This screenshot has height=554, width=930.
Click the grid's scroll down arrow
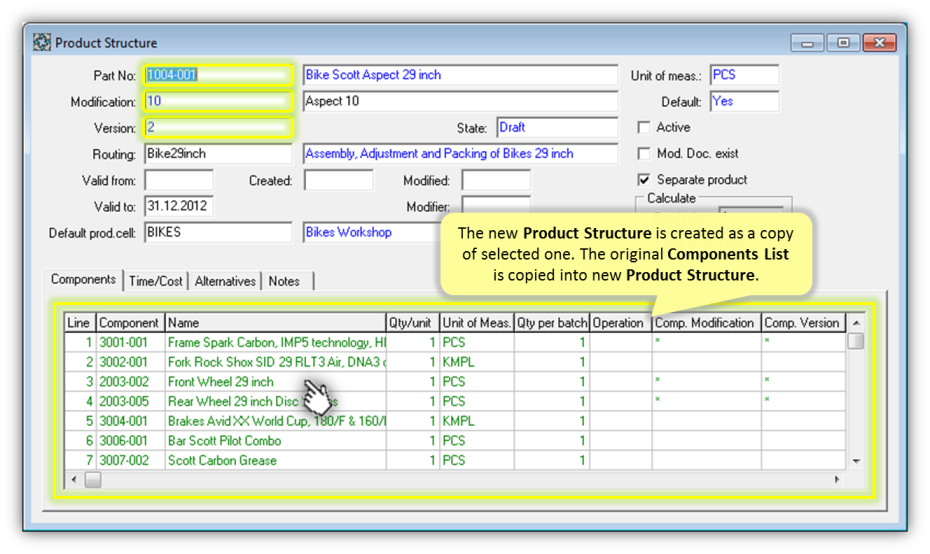(856, 461)
